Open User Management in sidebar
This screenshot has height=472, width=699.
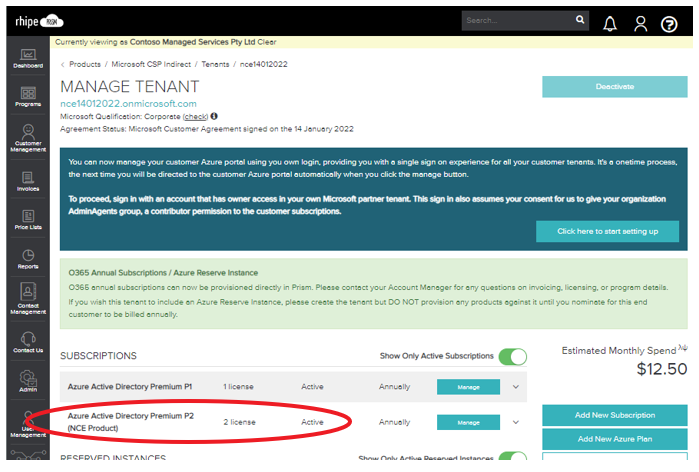click(28, 425)
